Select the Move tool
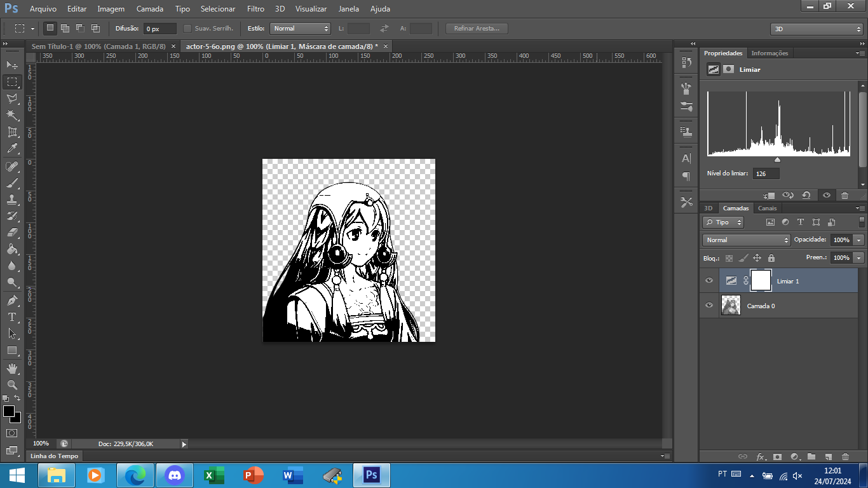This screenshot has height=488, width=868. pos(12,65)
